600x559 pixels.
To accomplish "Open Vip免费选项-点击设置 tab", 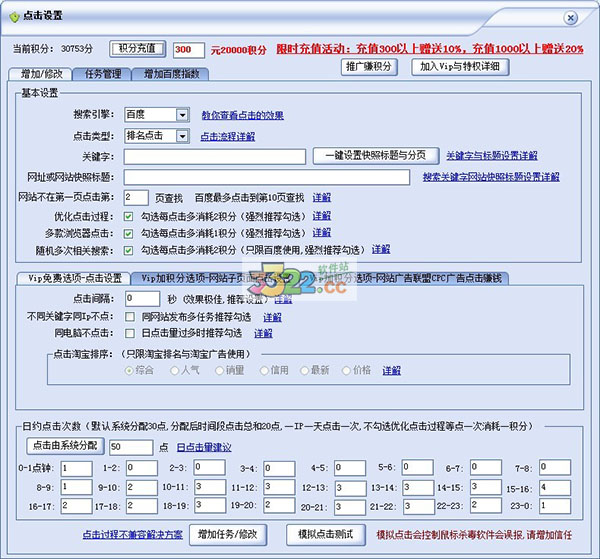I will [x=74, y=278].
